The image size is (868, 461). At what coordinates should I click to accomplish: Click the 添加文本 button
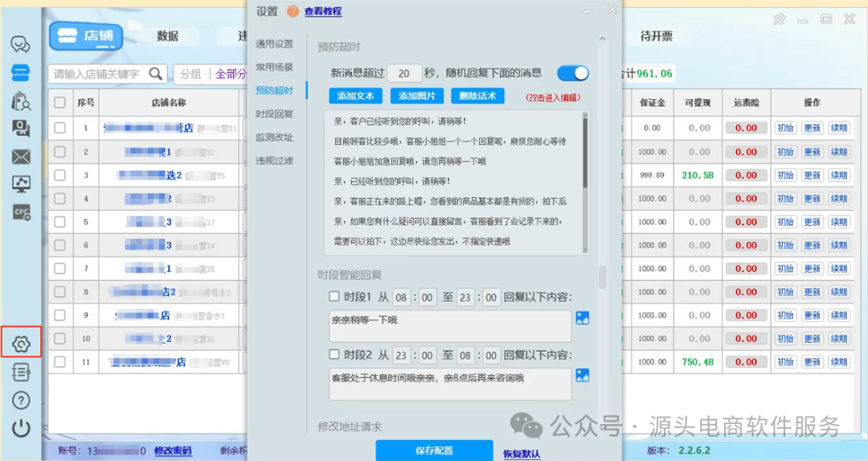(x=355, y=96)
